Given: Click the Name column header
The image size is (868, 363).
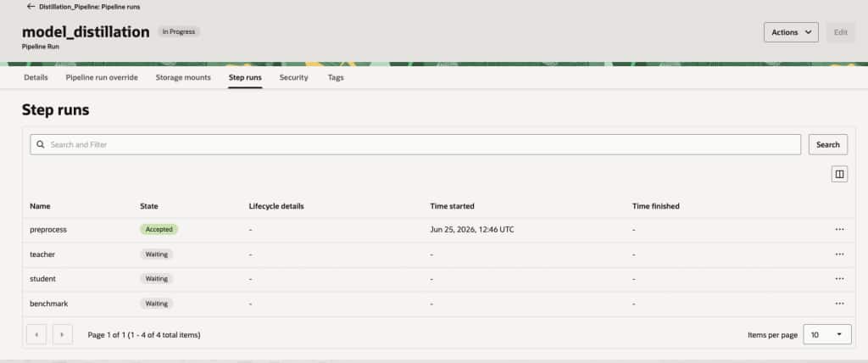Looking at the screenshot, I should (40, 206).
